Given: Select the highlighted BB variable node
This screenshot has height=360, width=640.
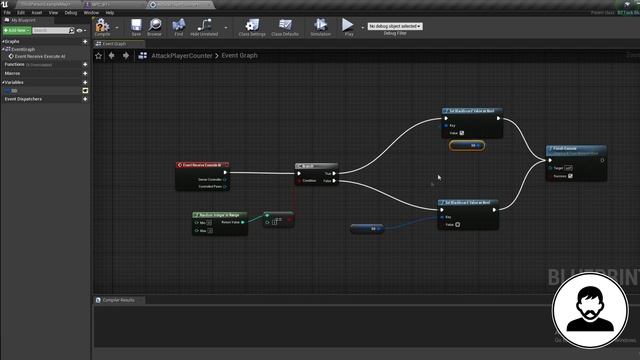Looking at the screenshot, I should (467, 146).
